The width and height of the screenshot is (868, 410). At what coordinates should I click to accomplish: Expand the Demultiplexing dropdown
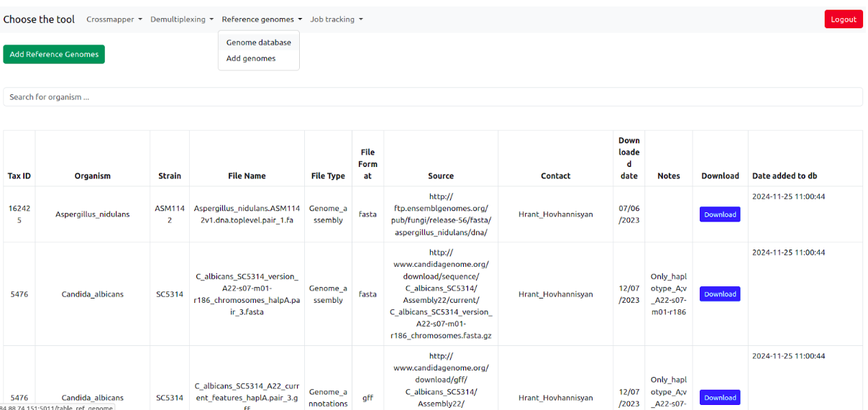(181, 19)
